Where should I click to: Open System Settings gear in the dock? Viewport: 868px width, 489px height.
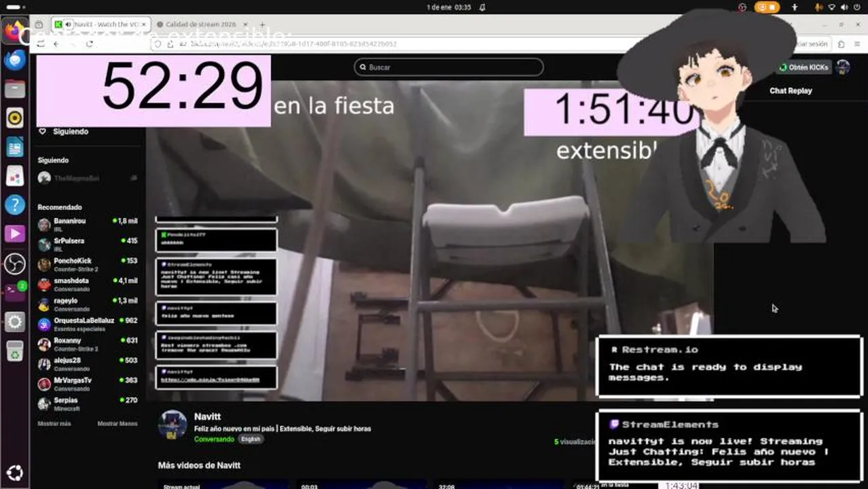14,322
